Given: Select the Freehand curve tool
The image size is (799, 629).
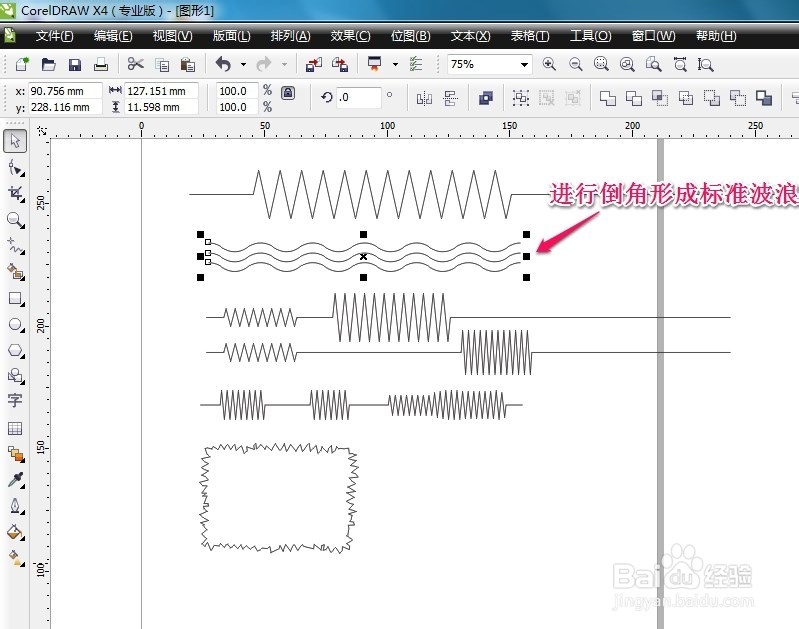Looking at the screenshot, I should pyautogui.click(x=15, y=246).
